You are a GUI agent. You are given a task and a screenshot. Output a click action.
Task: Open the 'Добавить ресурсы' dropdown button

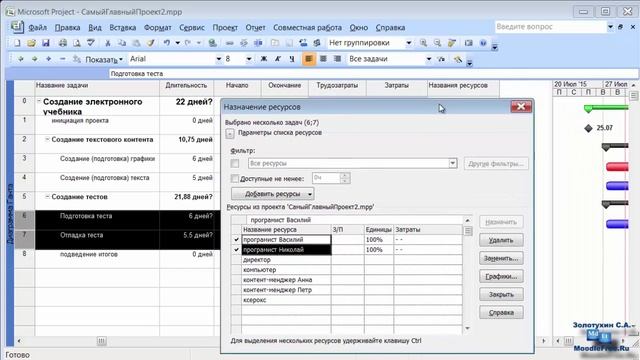tap(273, 194)
